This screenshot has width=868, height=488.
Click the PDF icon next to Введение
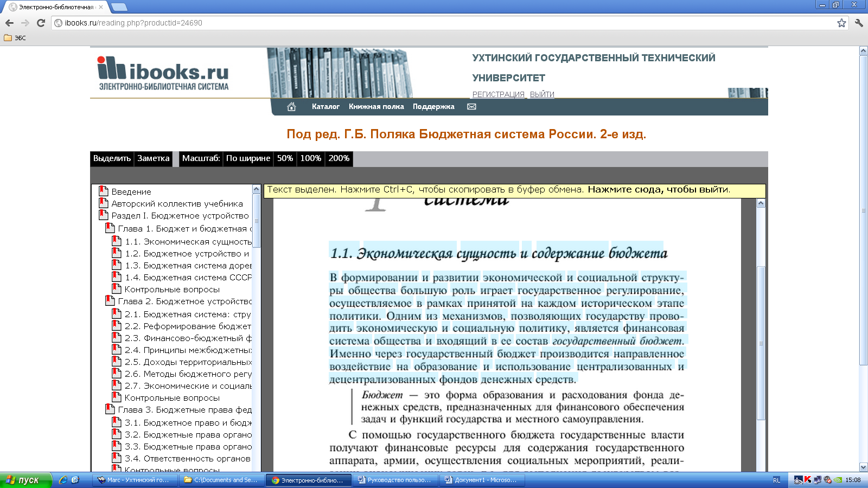tap(104, 191)
